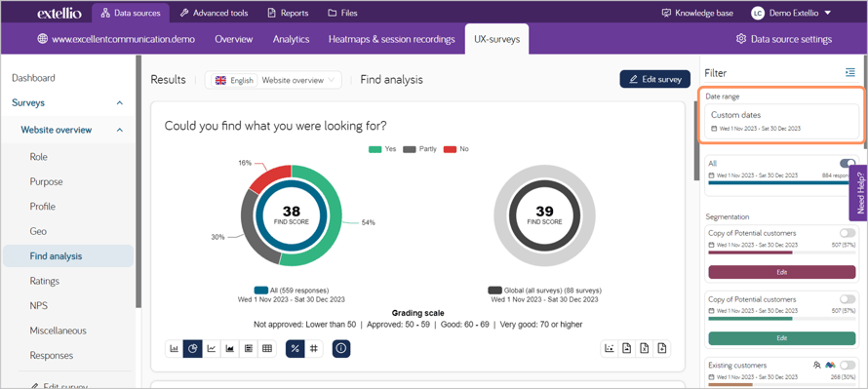Screen dimensions: 868x389
Task: Open the Custom dates range field
Action: pyautogui.click(x=781, y=121)
